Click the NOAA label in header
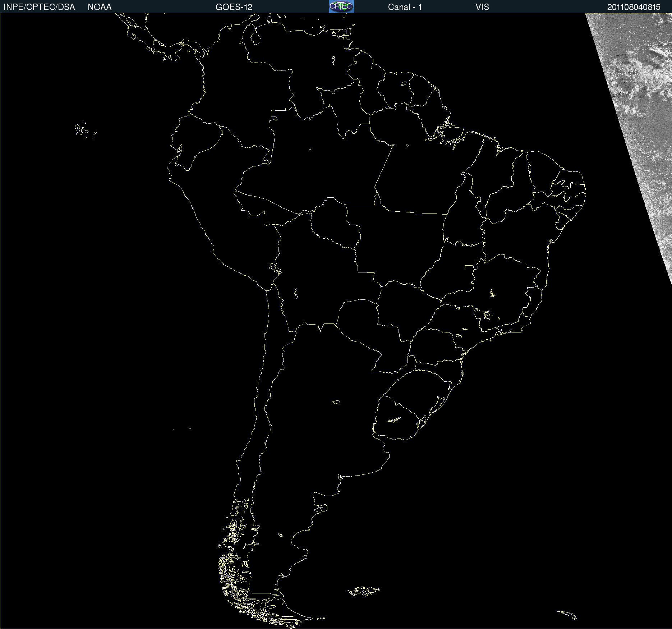 [x=100, y=7]
